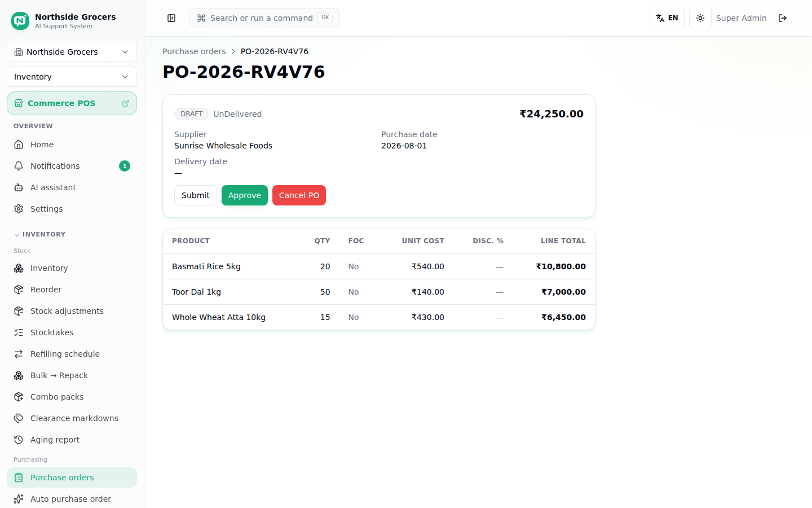Click the Refilling schedule arrows icon

tap(19, 354)
